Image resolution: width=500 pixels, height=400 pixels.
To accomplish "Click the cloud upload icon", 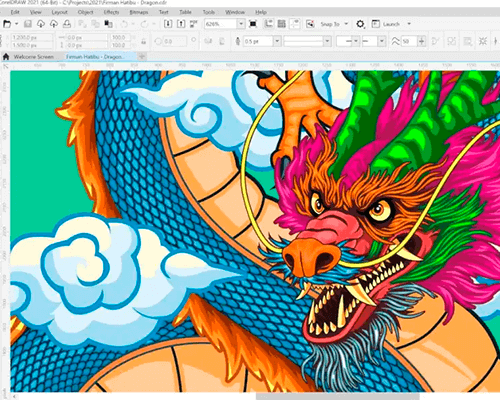I will coord(54,24).
